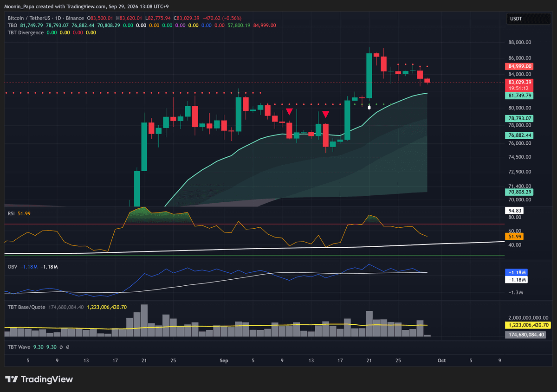Select the RSI pane legend label
This screenshot has height=392, width=557.
[12, 213]
